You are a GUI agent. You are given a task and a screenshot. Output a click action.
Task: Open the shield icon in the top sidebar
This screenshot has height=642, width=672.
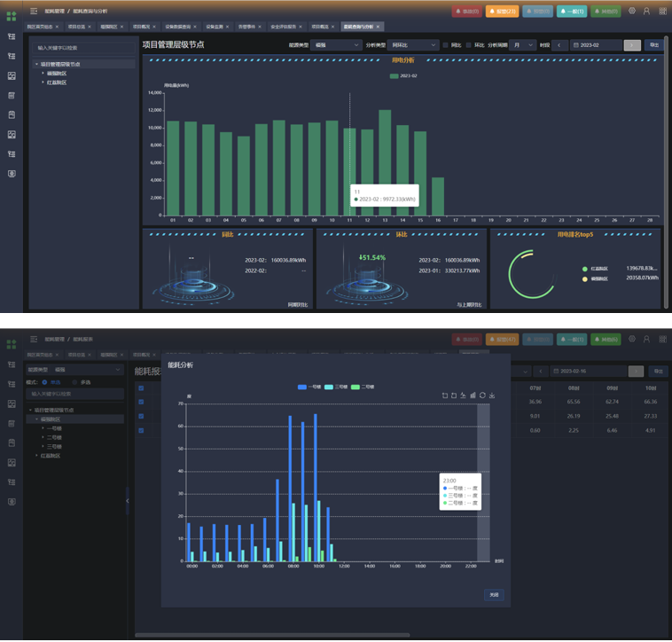[12, 174]
